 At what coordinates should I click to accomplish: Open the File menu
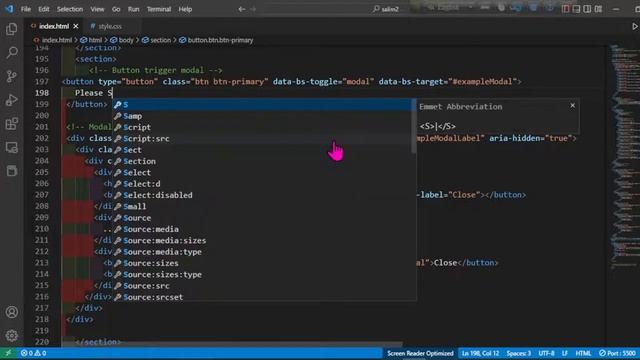coord(26,9)
